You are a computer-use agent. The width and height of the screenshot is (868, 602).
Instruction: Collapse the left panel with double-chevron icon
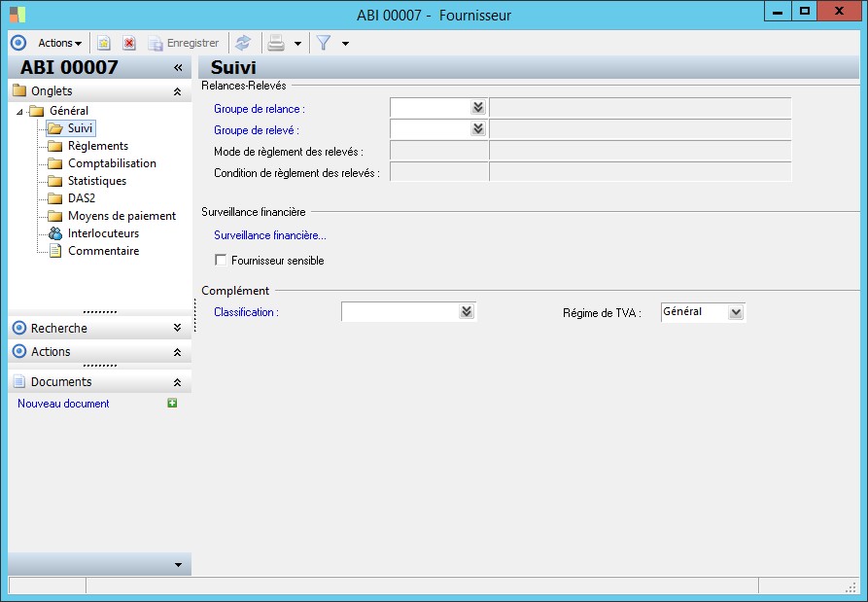pyautogui.click(x=178, y=67)
